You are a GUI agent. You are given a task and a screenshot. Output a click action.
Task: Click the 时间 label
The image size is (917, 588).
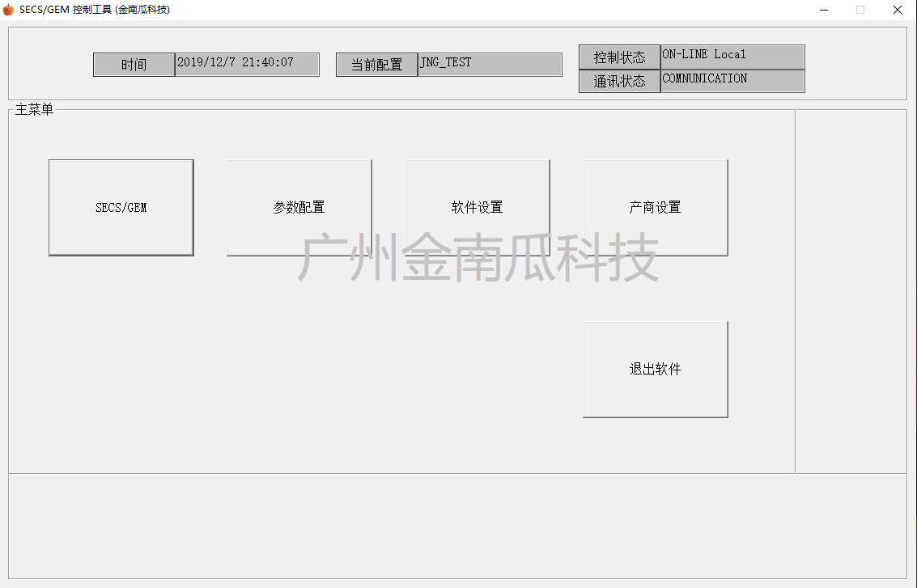[x=134, y=65]
